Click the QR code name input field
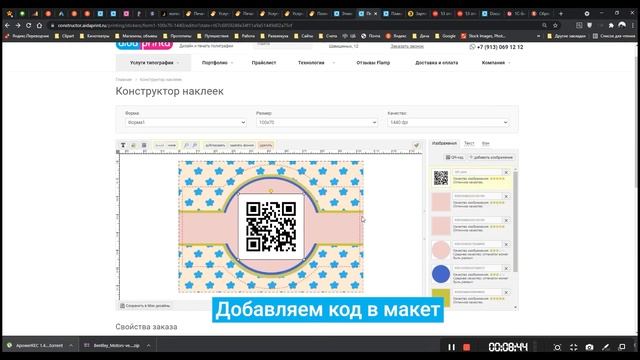Viewport: 640px width, 360px height. pos(477,172)
